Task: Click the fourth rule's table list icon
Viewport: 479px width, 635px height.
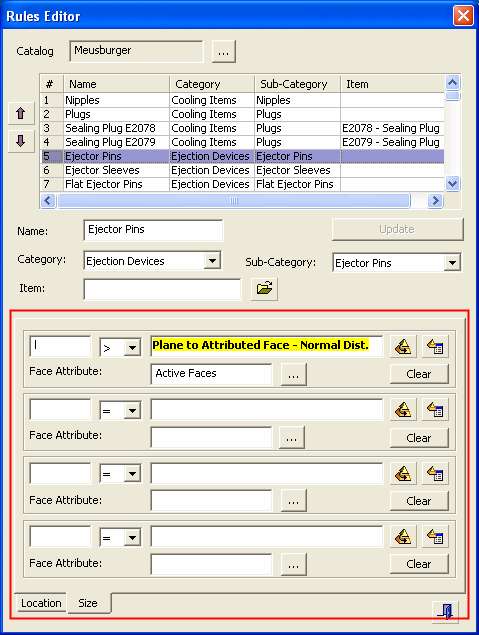Action: [x=435, y=537]
